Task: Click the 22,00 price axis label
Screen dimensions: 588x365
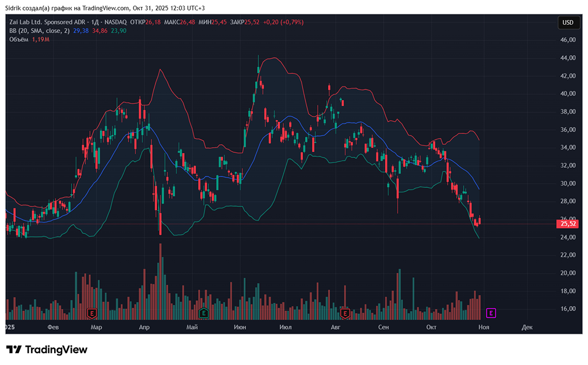Action: click(x=568, y=255)
